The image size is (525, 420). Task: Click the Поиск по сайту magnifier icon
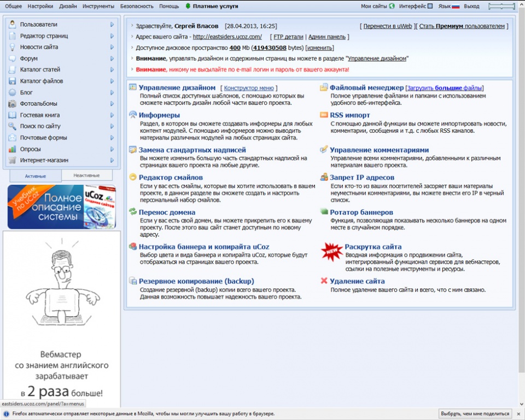[13, 126]
